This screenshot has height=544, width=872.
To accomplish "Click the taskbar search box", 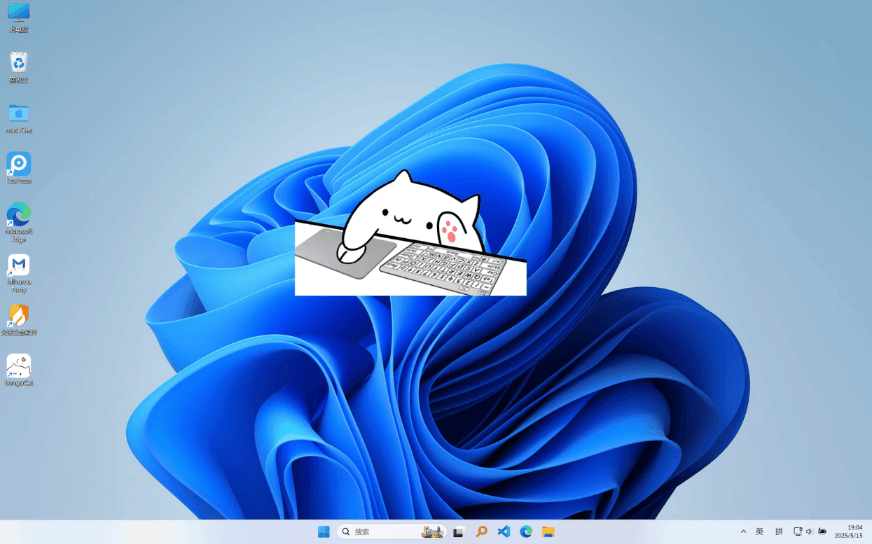I will (392, 532).
